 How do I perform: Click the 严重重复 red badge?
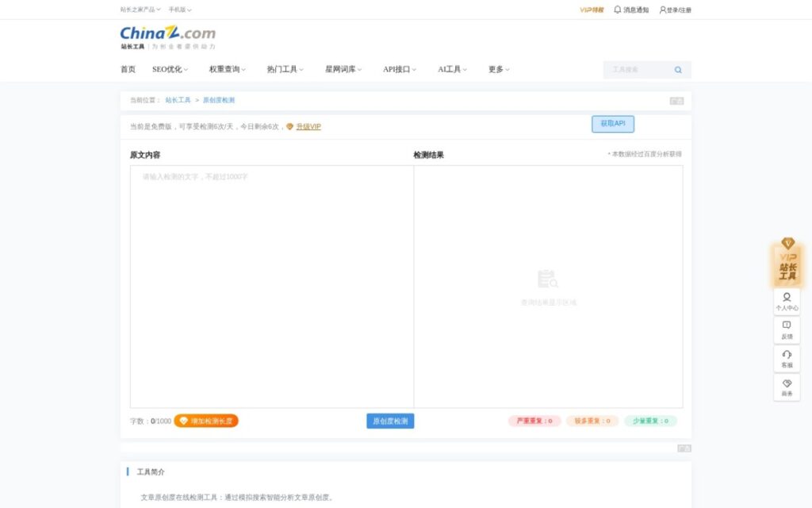[534, 421]
